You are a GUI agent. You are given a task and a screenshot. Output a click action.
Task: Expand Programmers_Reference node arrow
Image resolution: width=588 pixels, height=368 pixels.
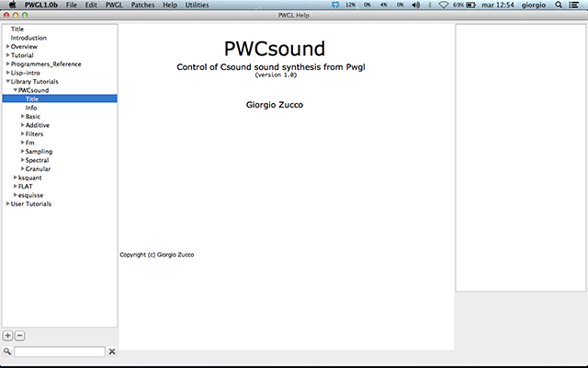click(8, 63)
